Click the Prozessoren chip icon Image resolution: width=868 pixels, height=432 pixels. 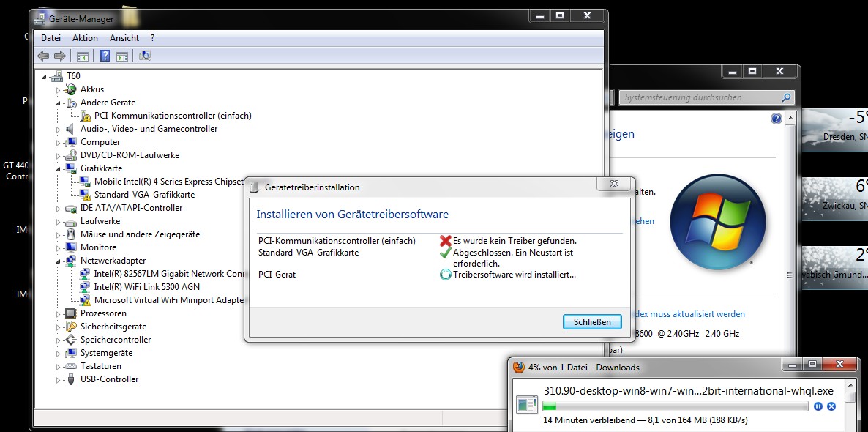tap(70, 313)
